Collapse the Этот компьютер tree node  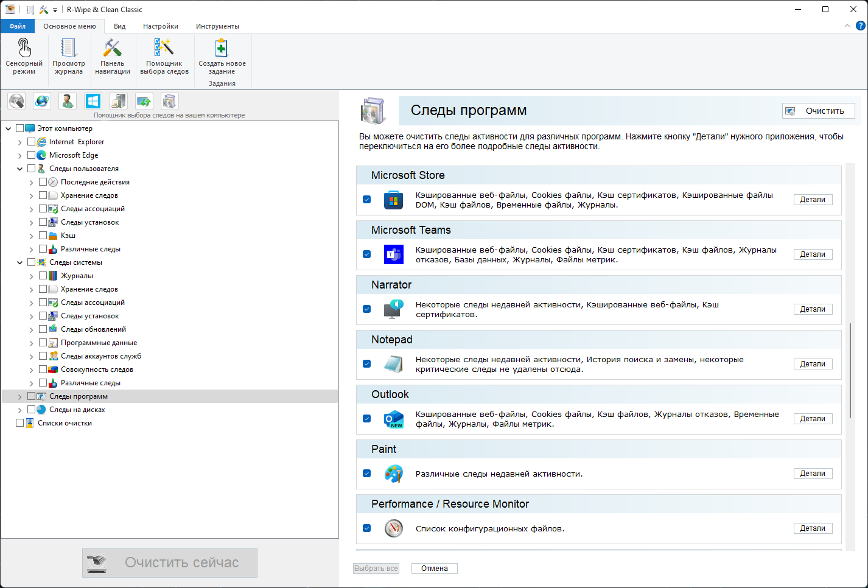click(x=8, y=128)
